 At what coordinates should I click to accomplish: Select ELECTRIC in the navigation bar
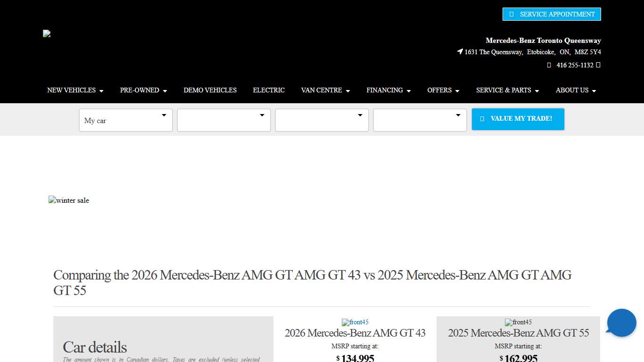pos(269,90)
